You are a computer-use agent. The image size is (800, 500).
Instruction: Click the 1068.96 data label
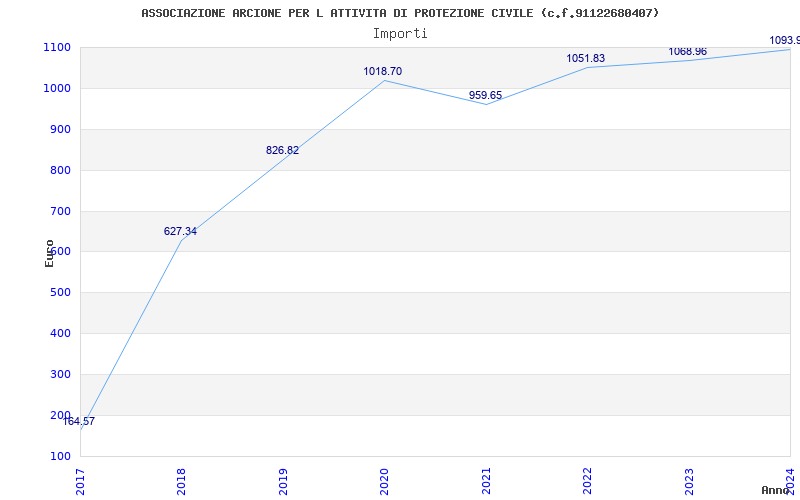point(687,51)
